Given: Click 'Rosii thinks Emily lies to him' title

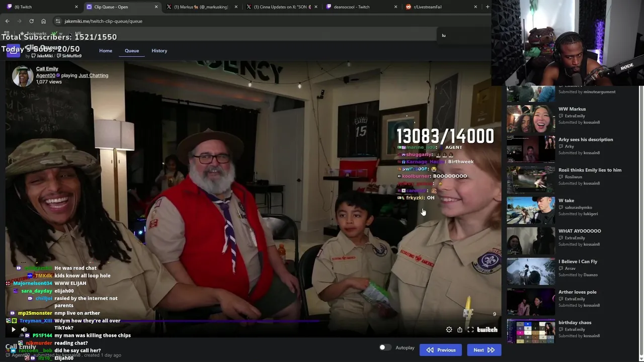Looking at the screenshot, I should click(590, 170).
